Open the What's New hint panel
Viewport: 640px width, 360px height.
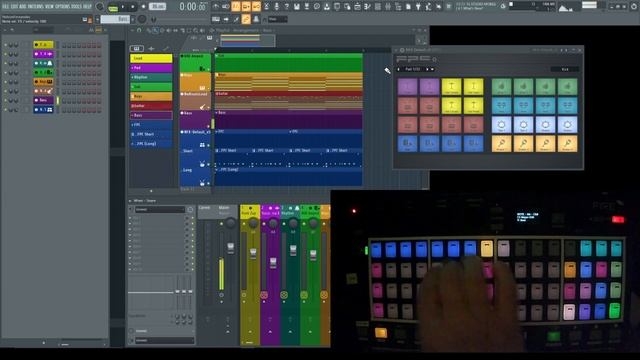[476, 6]
